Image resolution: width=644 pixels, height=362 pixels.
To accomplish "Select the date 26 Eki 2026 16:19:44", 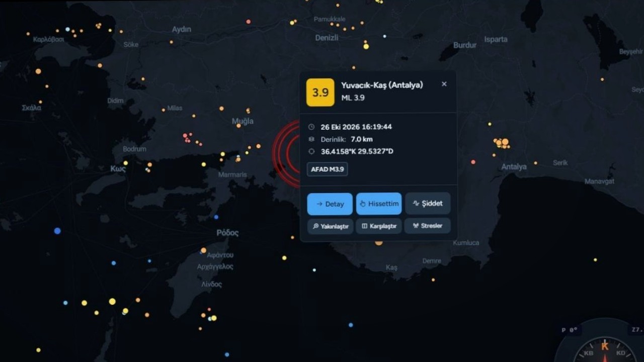I will coord(356,127).
